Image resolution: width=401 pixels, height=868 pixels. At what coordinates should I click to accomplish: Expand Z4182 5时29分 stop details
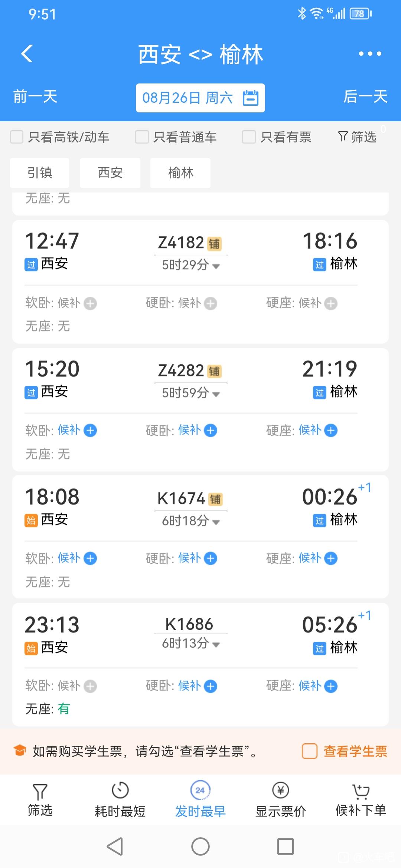pyautogui.click(x=191, y=265)
